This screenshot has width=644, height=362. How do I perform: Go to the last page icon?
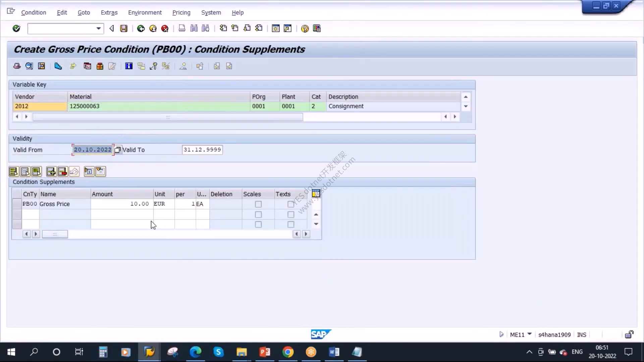[259, 28]
